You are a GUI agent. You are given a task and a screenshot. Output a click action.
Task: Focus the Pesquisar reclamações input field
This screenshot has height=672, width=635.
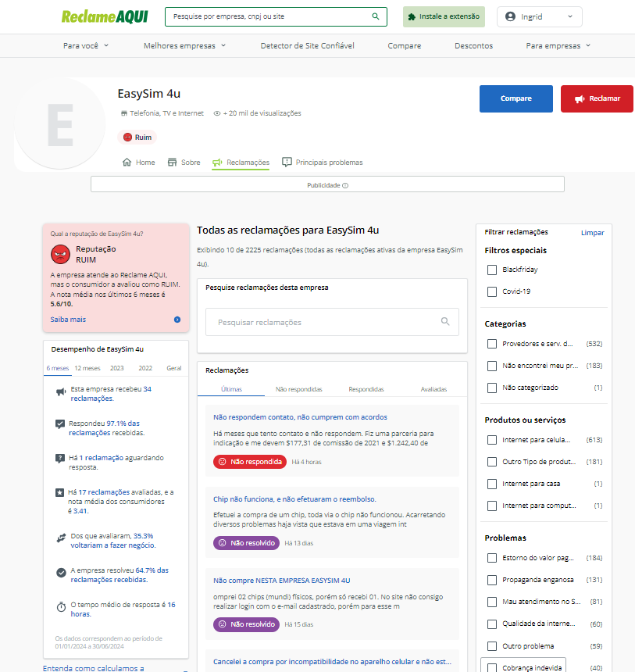point(332,322)
